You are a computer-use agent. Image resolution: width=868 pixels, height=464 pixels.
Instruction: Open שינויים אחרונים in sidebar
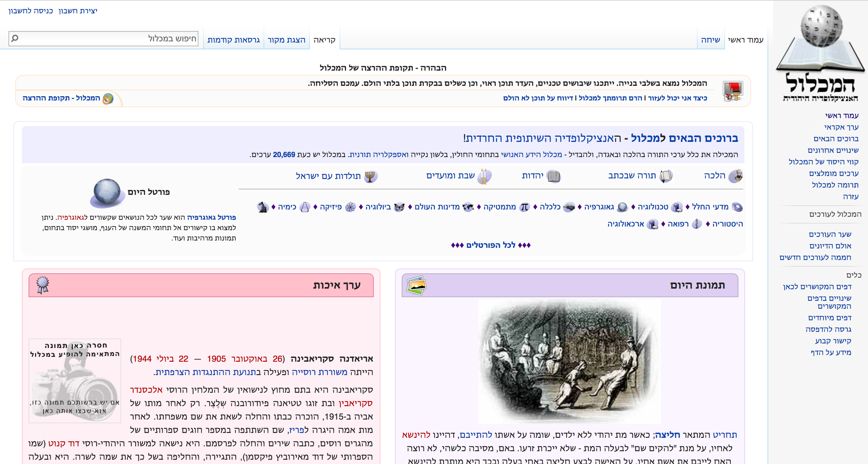point(833,150)
